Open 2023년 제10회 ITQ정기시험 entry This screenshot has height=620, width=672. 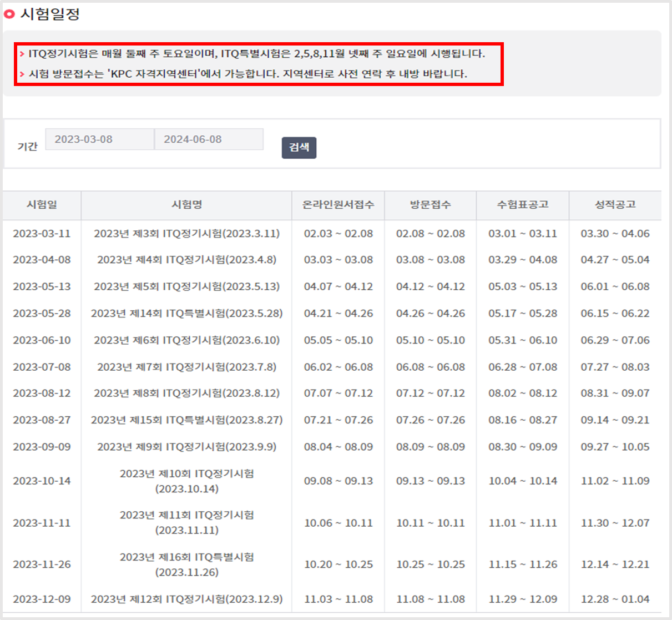click(186, 481)
